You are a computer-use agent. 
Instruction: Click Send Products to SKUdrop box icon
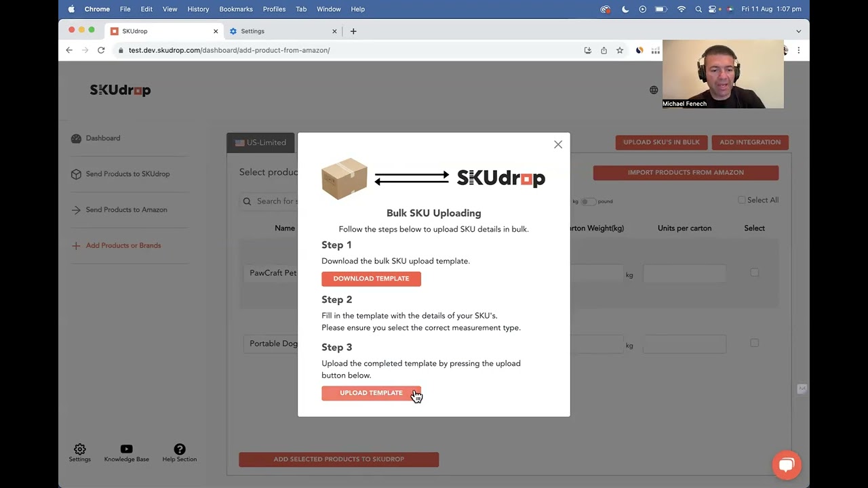click(76, 174)
